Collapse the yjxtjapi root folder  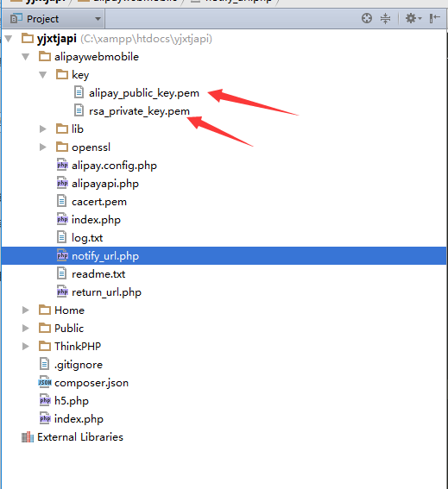9,39
